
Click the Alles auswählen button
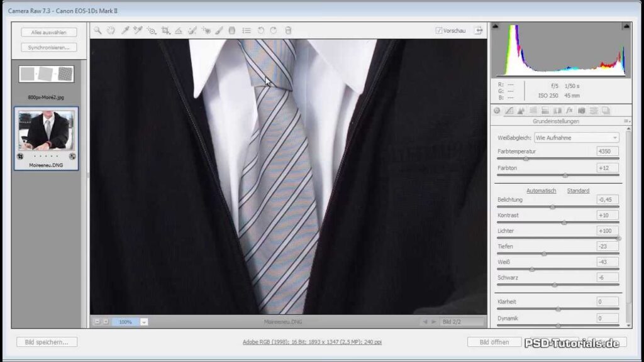(48, 32)
